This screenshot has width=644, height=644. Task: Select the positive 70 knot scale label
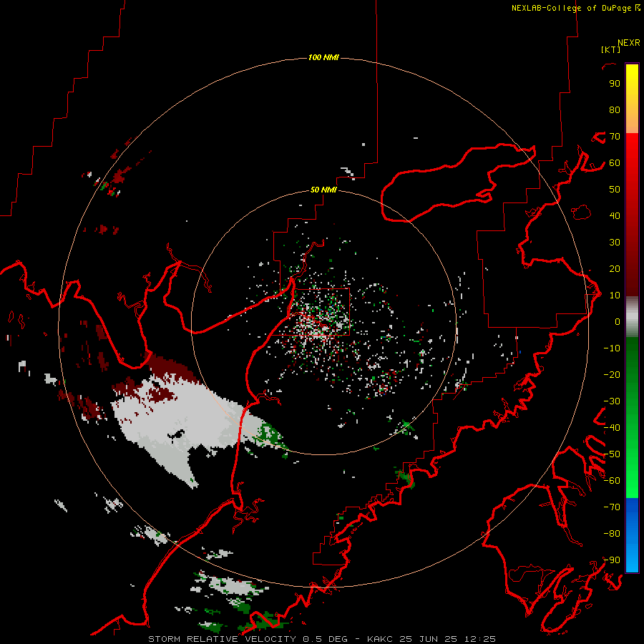click(x=615, y=137)
